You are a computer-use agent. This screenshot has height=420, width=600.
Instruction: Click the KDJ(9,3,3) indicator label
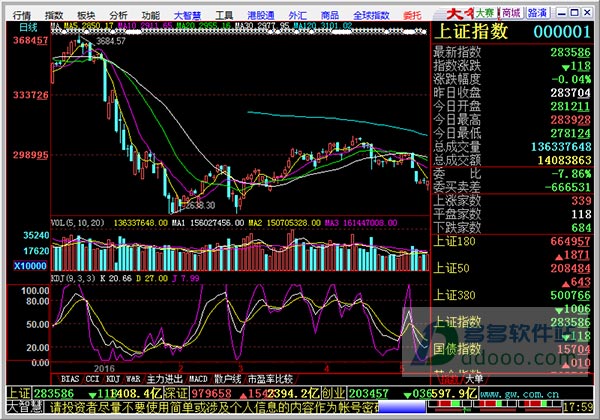click(x=73, y=278)
